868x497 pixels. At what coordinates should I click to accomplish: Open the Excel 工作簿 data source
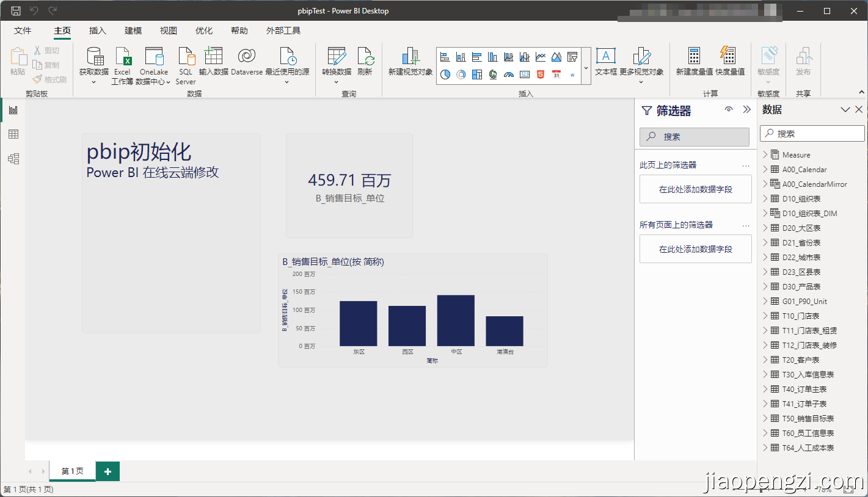coord(122,66)
